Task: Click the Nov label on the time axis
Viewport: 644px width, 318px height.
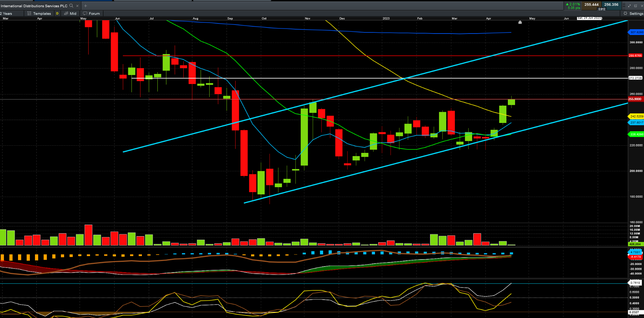Action: [308, 18]
